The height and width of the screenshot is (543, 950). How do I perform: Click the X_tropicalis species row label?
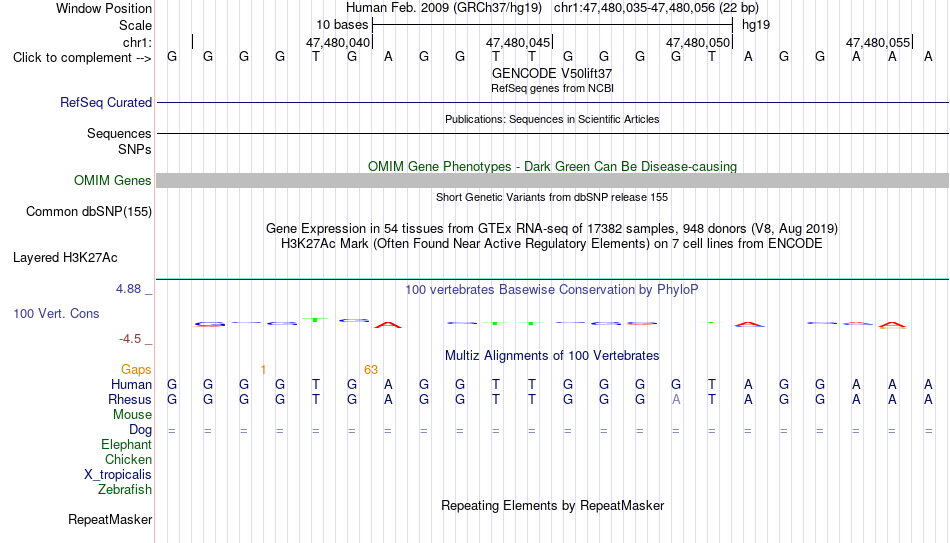tap(118, 475)
